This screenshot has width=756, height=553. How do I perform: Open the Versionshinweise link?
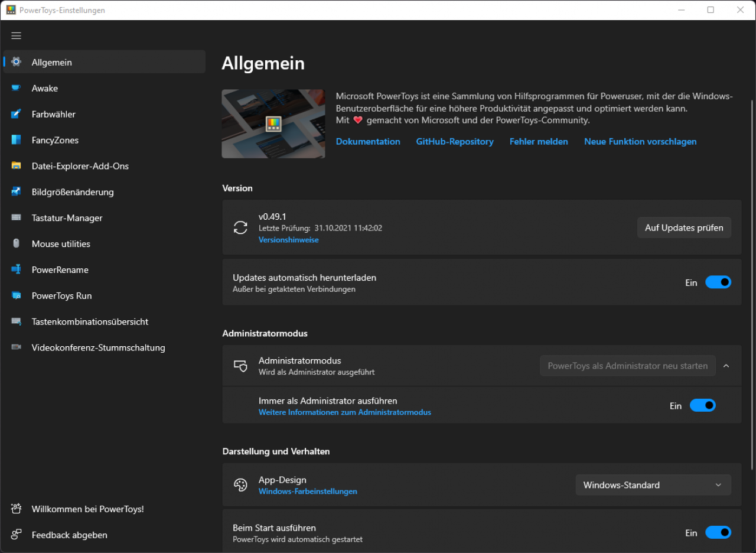(289, 240)
